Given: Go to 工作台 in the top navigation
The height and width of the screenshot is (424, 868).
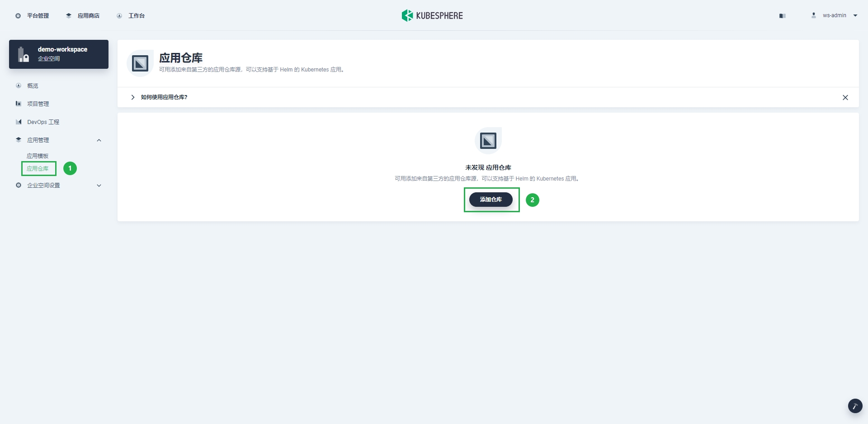Looking at the screenshot, I should 137,16.
